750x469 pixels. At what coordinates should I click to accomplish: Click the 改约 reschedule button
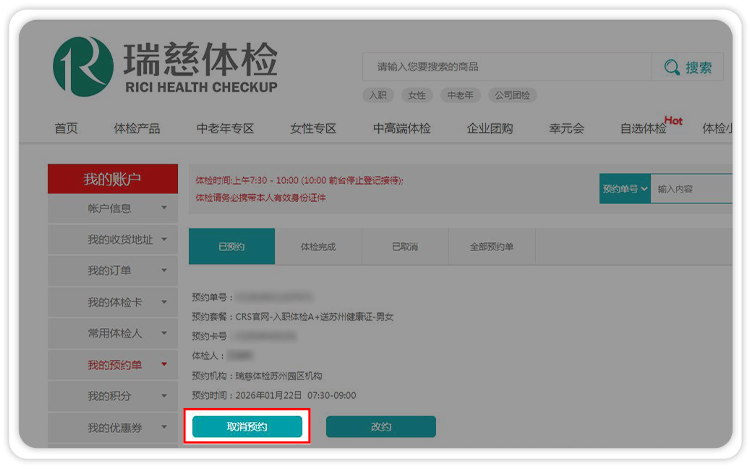coord(381,426)
